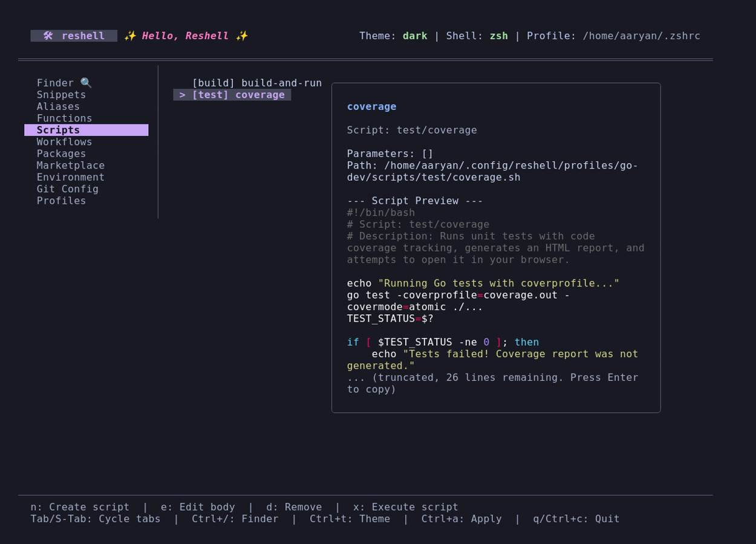Click the sparkles icon before Hello, Reshell
756x544 pixels.
tap(129, 36)
